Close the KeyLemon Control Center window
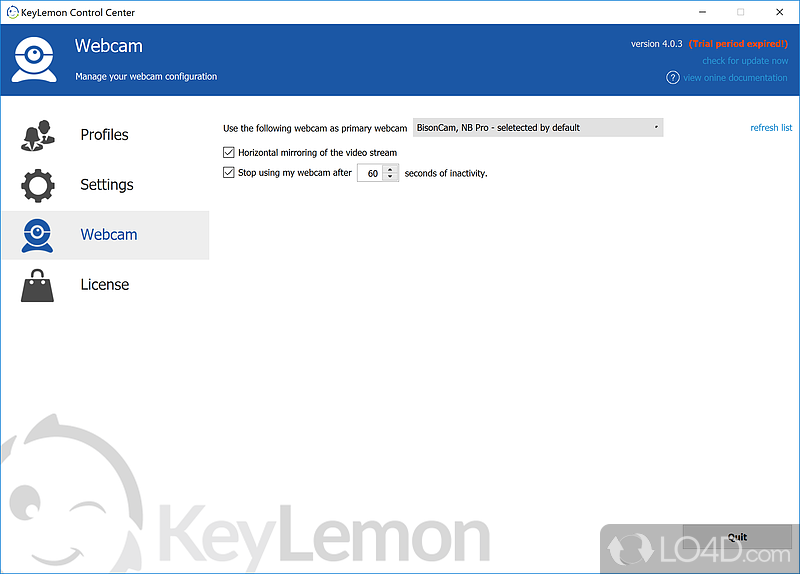This screenshot has height=574, width=800. point(779,12)
